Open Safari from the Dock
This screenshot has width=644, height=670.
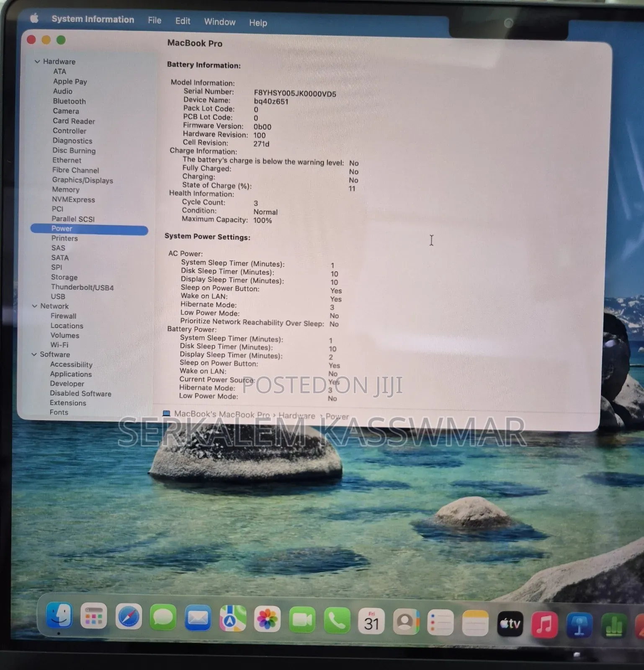129,617
